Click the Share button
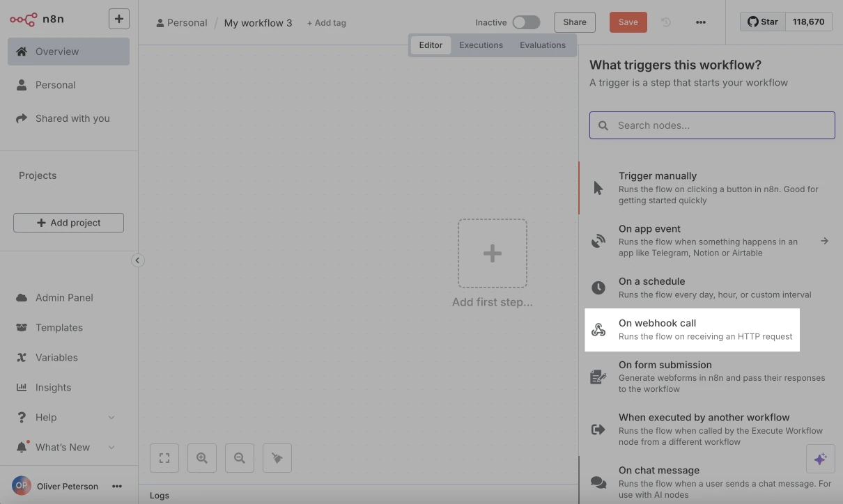Viewport: 843px width, 504px height. 575,22
